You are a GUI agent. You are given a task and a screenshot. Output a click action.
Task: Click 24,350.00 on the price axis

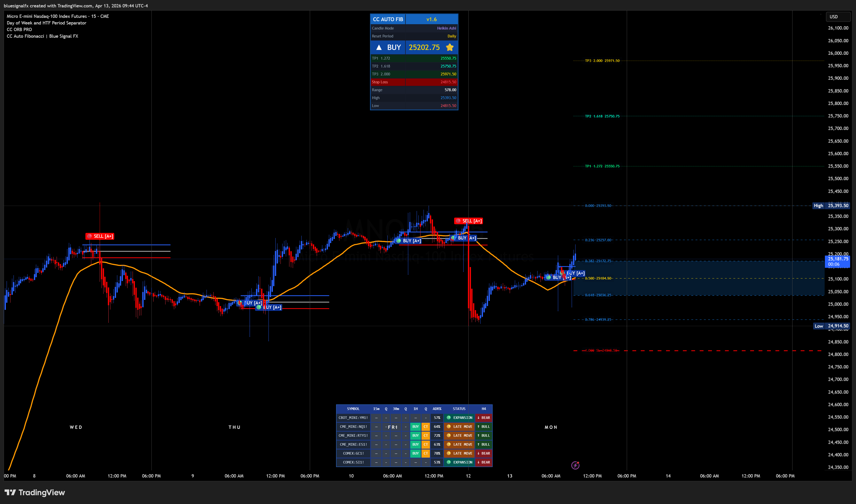(838, 467)
